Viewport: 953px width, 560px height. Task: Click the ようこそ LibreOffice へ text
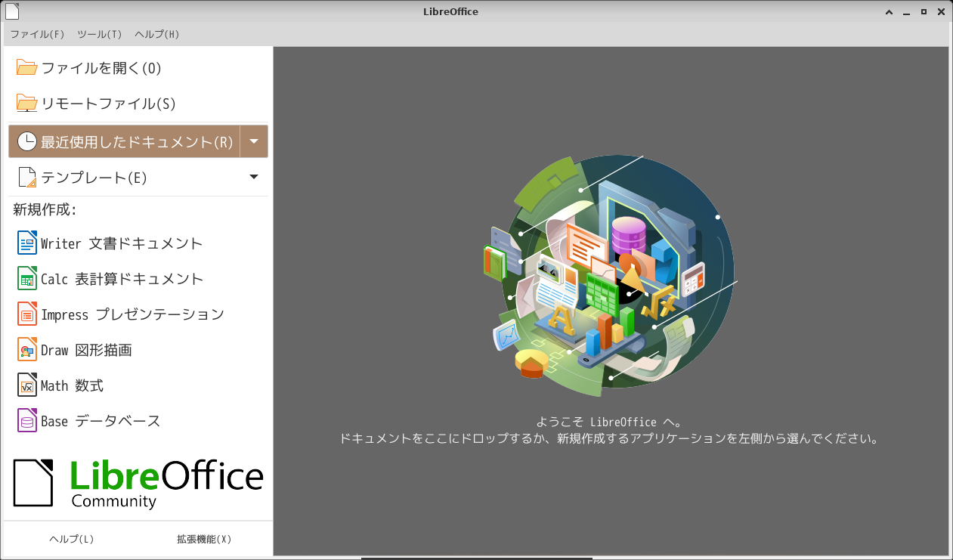click(609, 422)
